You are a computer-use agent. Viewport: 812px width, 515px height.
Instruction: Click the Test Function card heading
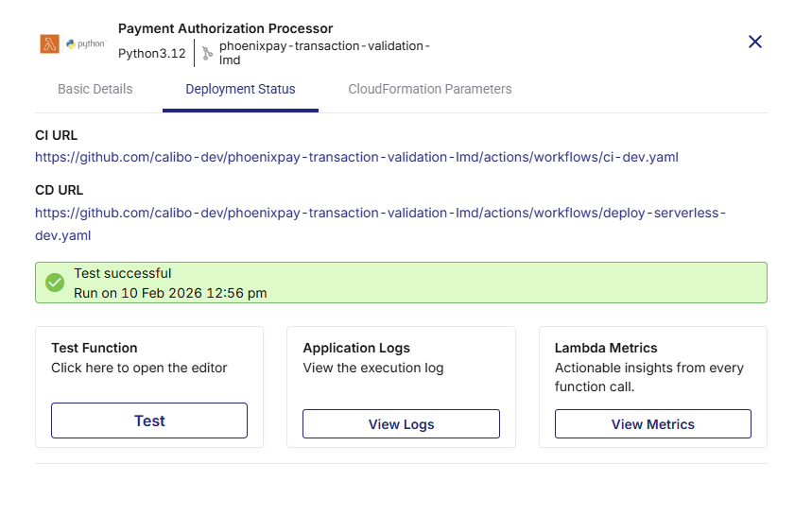tap(95, 348)
